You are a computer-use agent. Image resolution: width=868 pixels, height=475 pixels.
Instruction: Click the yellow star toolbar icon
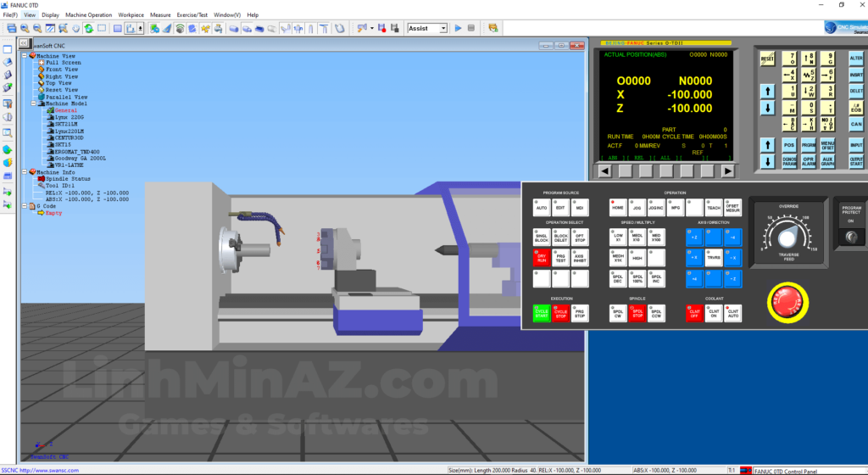[205, 28]
